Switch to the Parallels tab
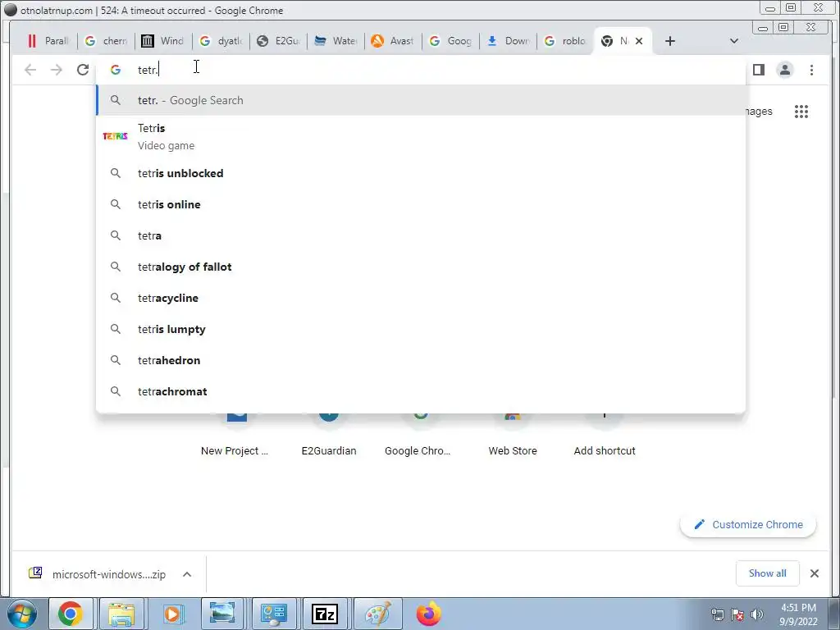Image resolution: width=840 pixels, height=630 pixels. [x=48, y=41]
